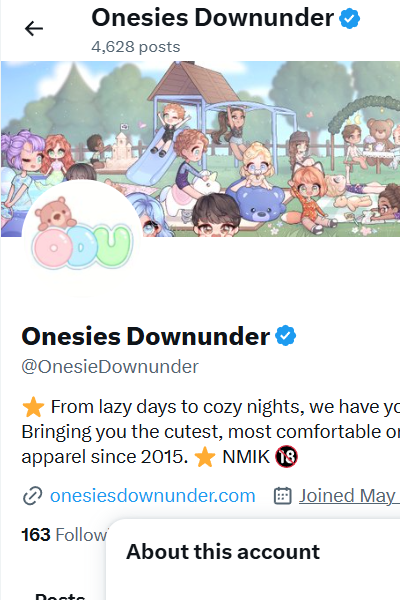Click the bio text about cozy nights

[x=211, y=432]
